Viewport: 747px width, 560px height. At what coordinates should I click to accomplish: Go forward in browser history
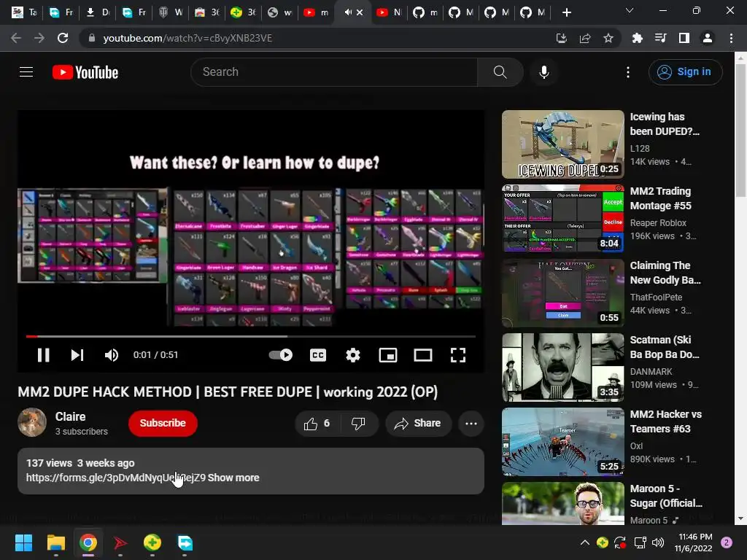(x=39, y=38)
